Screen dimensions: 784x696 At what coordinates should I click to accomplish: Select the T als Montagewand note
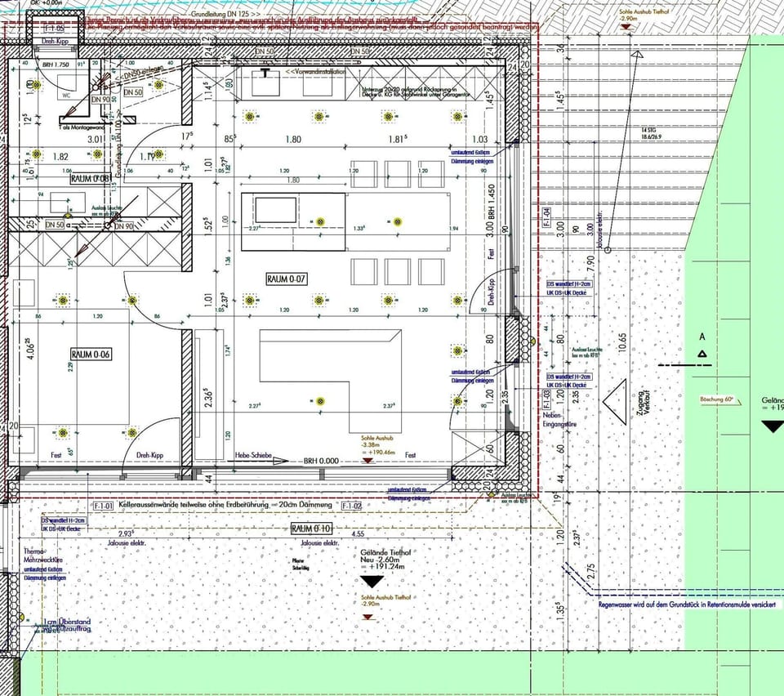click(x=82, y=128)
